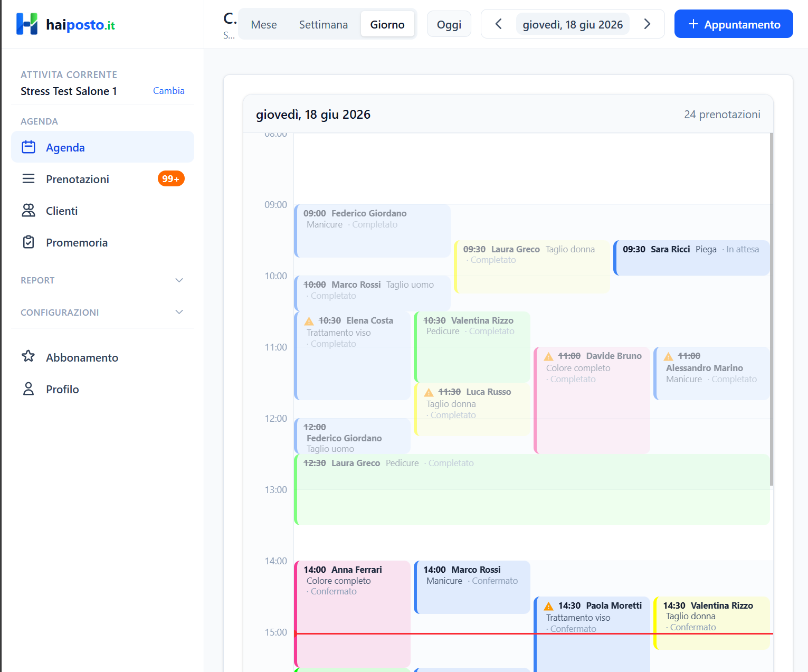Open Valentina Rizzo 10:30 Pedicure appointment
808x672 pixels.
point(472,347)
